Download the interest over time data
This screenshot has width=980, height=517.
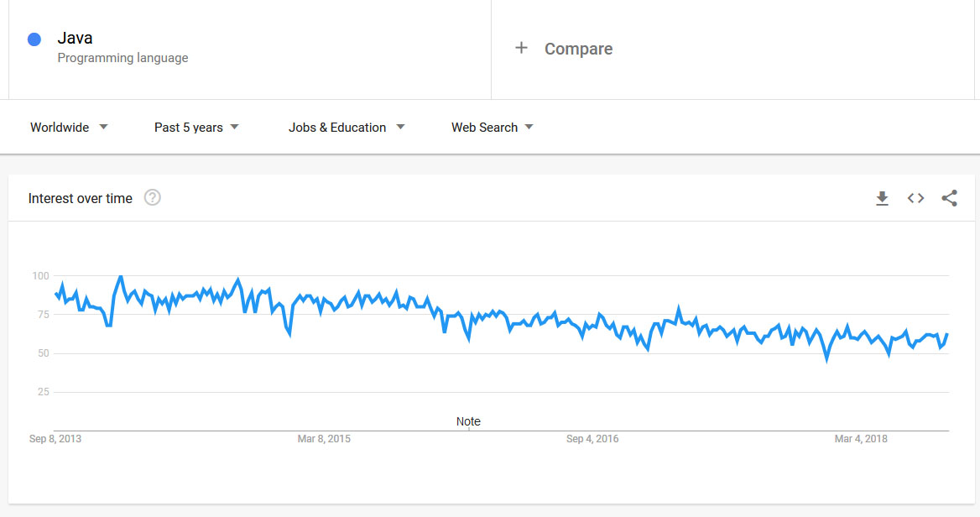(x=882, y=199)
